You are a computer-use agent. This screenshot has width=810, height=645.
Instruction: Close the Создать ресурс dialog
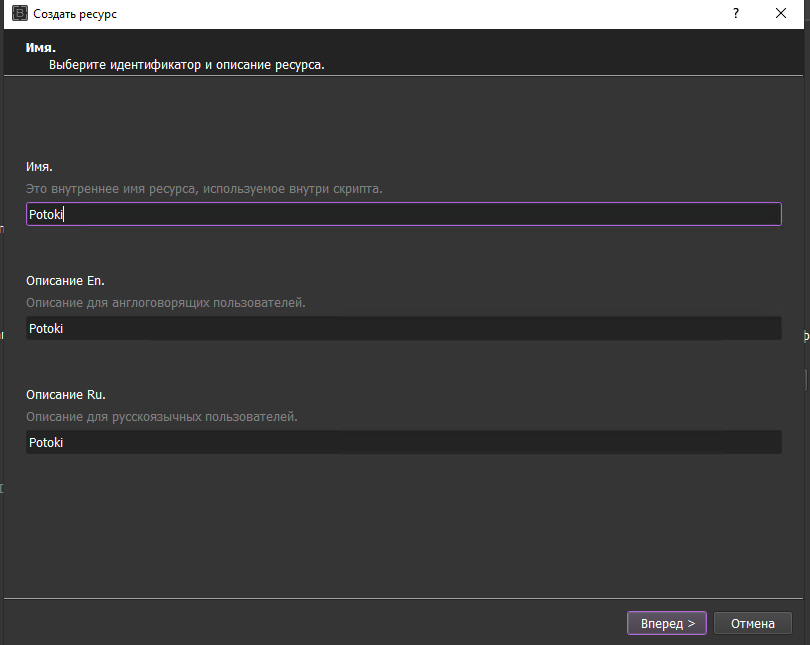pyautogui.click(x=781, y=13)
